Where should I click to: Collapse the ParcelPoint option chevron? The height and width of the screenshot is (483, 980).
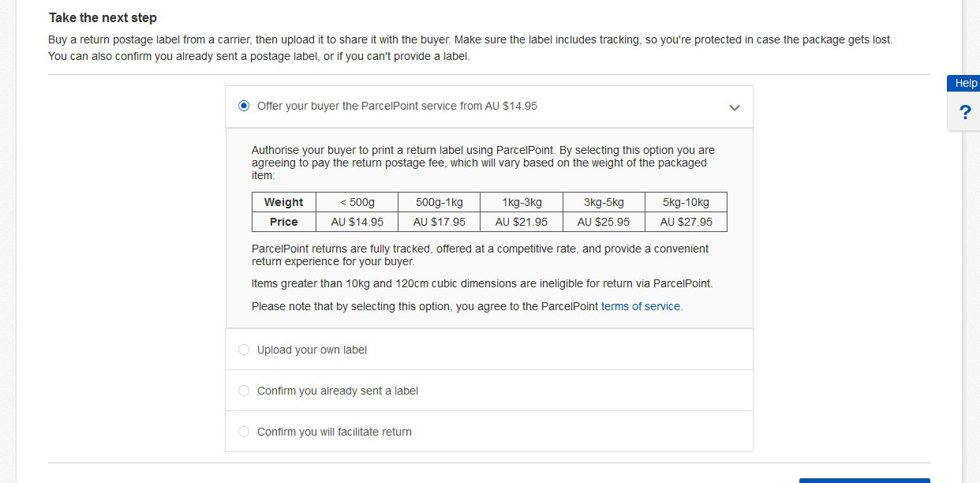tap(735, 107)
